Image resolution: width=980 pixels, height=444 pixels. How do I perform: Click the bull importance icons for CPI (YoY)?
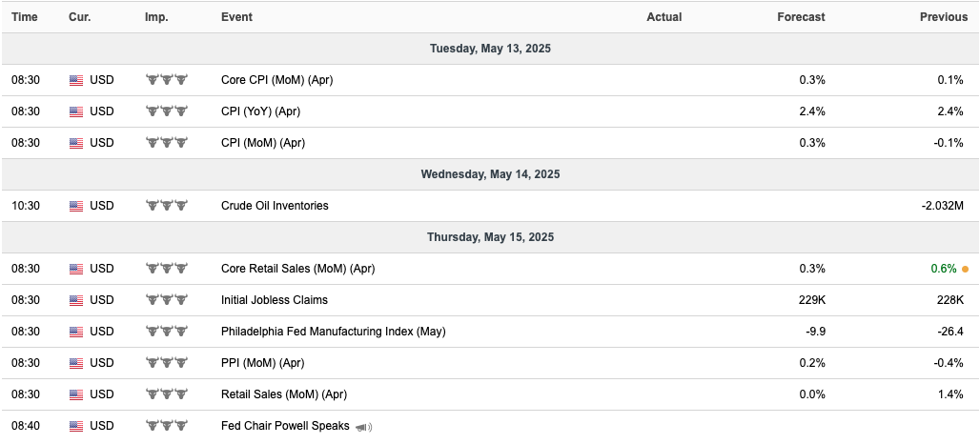pyautogui.click(x=167, y=111)
